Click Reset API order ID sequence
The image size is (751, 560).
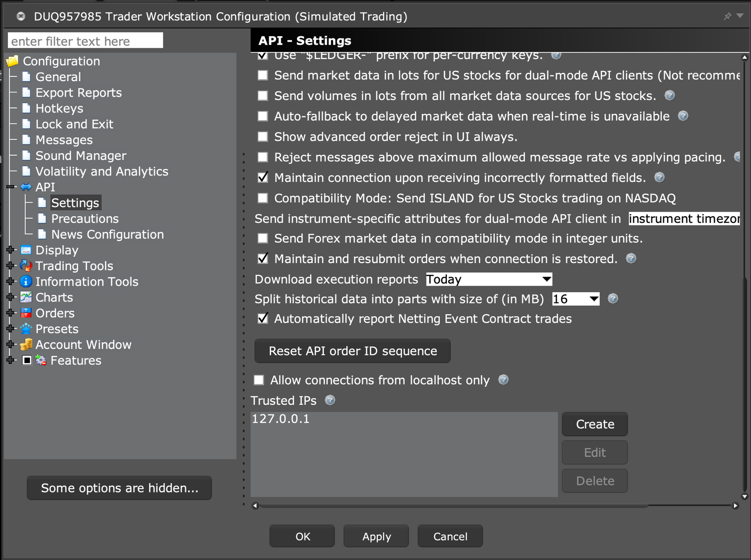pyautogui.click(x=353, y=351)
